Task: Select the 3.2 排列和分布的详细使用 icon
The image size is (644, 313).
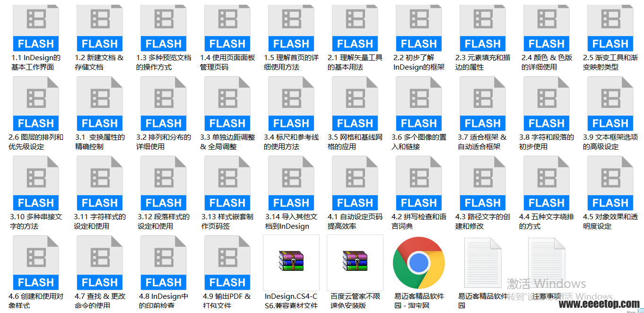Action: (x=164, y=104)
